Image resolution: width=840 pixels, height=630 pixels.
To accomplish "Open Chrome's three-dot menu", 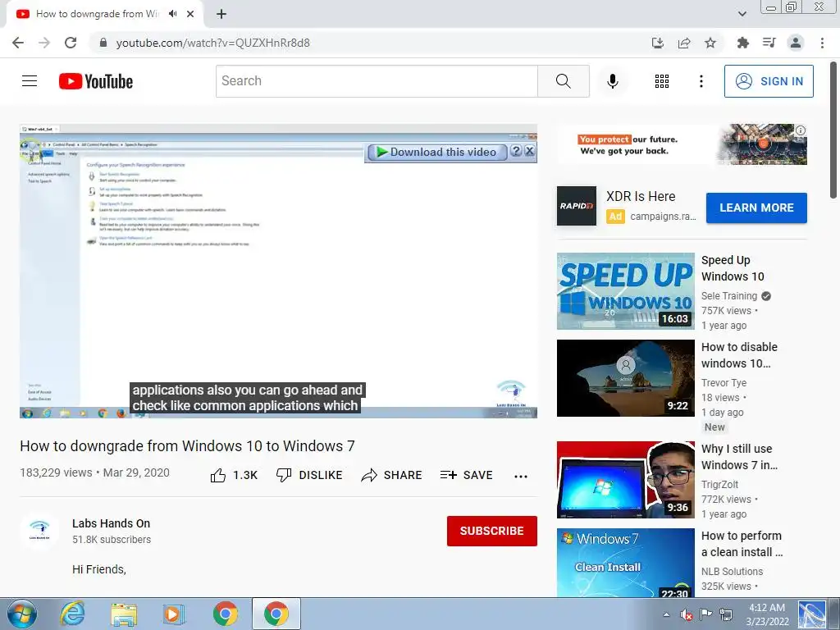I will pyautogui.click(x=822, y=43).
